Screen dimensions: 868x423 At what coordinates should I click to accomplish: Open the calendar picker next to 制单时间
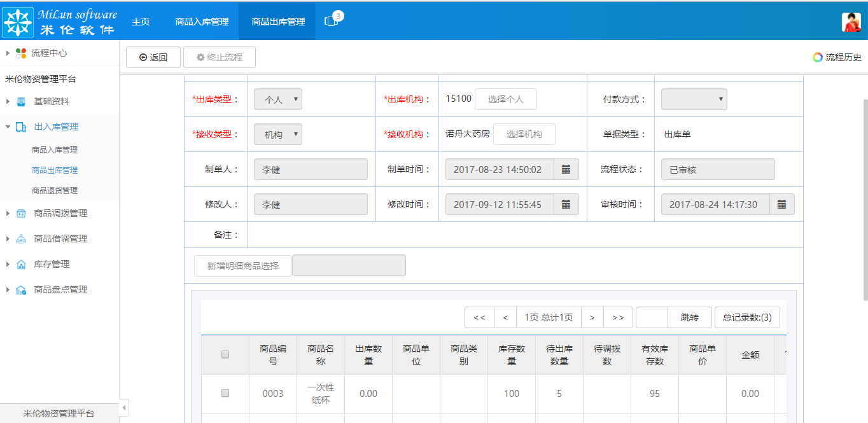click(566, 169)
